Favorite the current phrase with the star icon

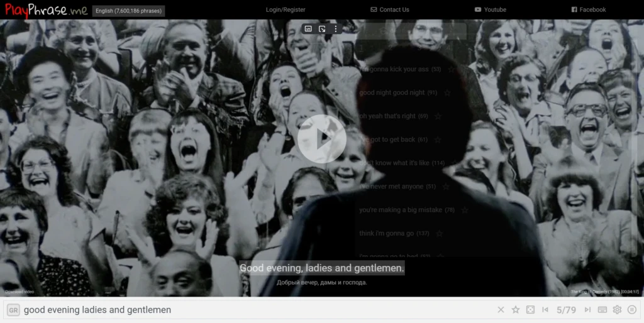[x=516, y=310]
